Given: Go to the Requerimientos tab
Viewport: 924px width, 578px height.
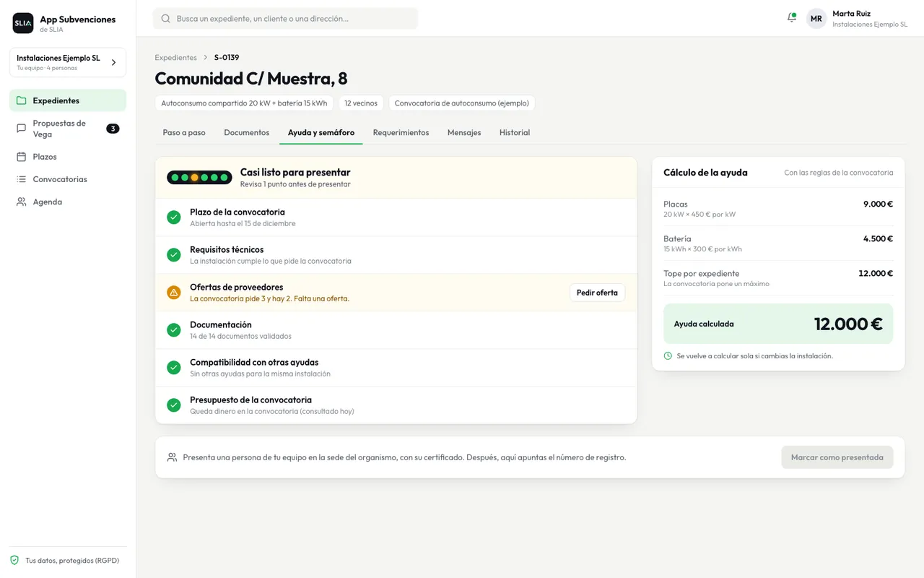Looking at the screenshot, I should 401,133.
